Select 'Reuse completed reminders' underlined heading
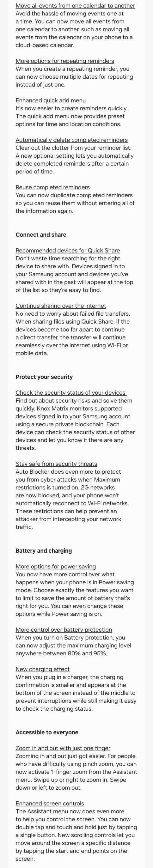The image size is (153, 868). pyautogui.click(x=52, y=187)
